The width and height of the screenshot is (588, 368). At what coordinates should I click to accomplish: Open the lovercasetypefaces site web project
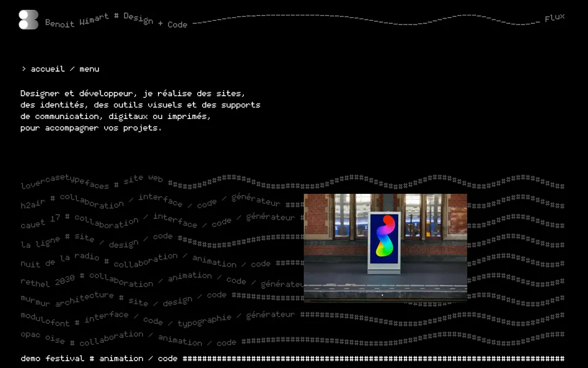coord(91,182)
